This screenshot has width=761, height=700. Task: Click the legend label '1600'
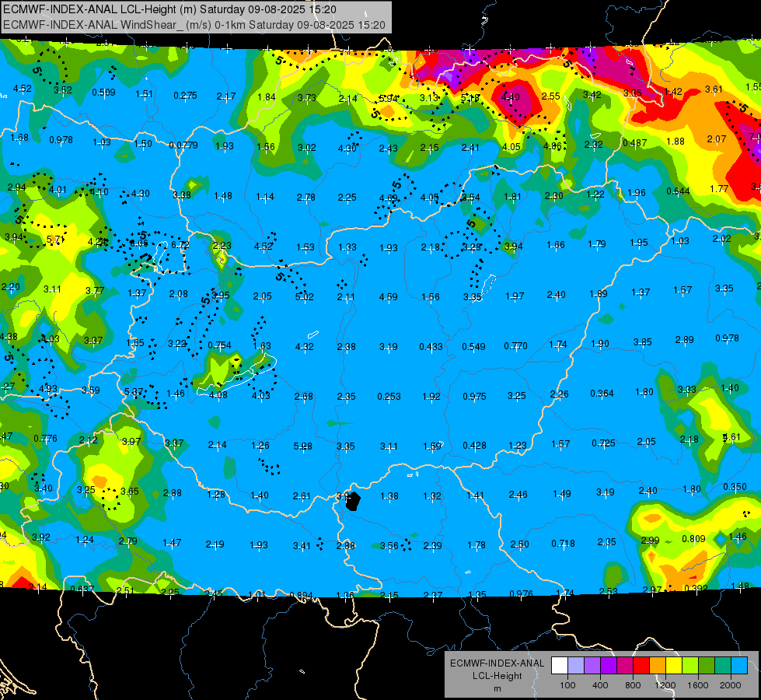click(697, 685)
